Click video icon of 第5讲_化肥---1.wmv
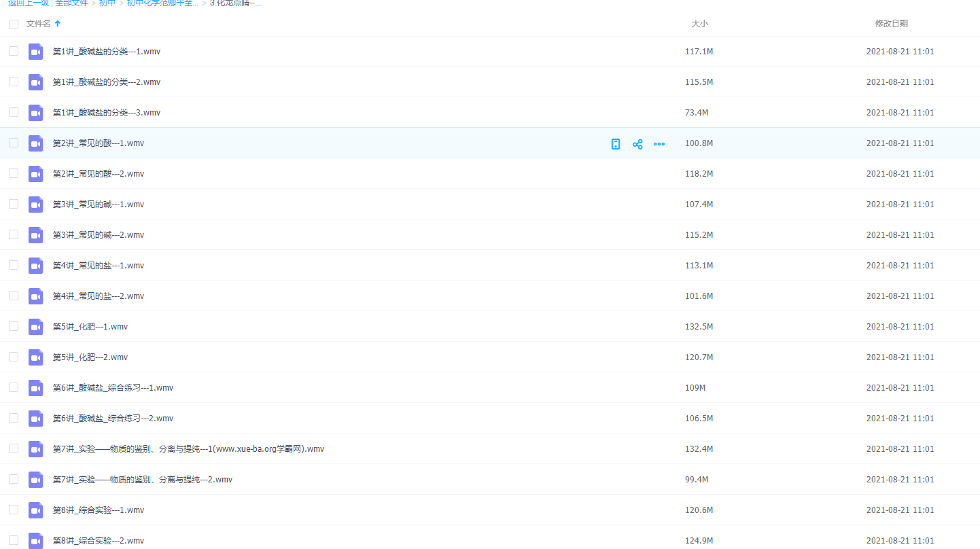The image size is (980, 549). pos(36,327)
